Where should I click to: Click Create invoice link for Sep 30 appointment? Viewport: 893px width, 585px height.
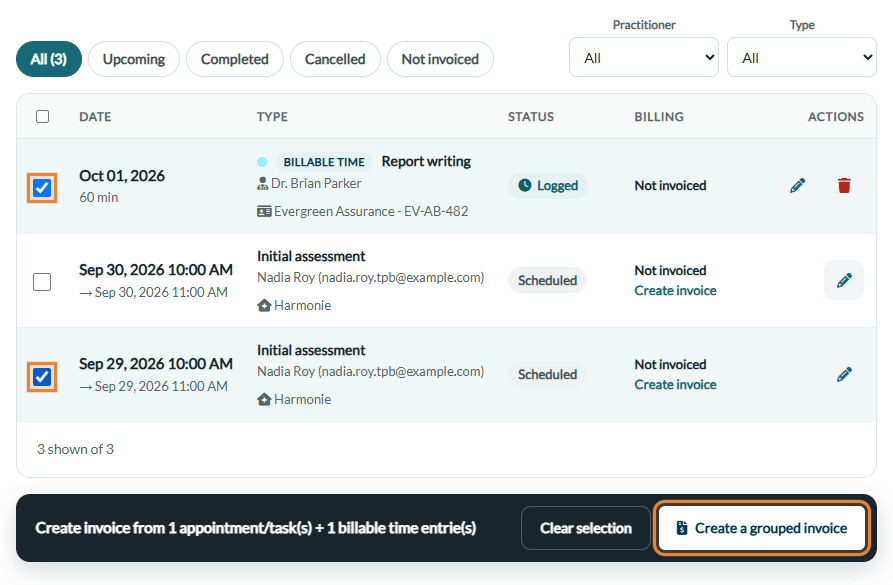[x=675, y=291]
